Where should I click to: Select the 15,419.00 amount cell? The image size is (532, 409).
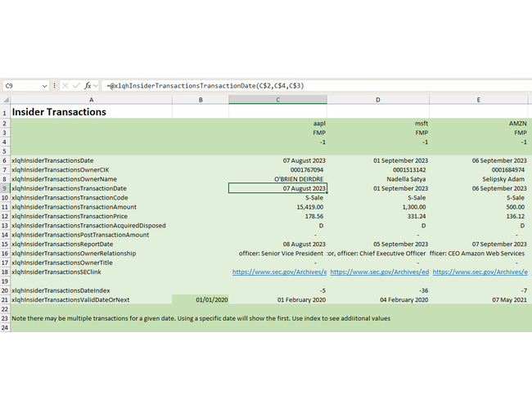click(278, 207)
